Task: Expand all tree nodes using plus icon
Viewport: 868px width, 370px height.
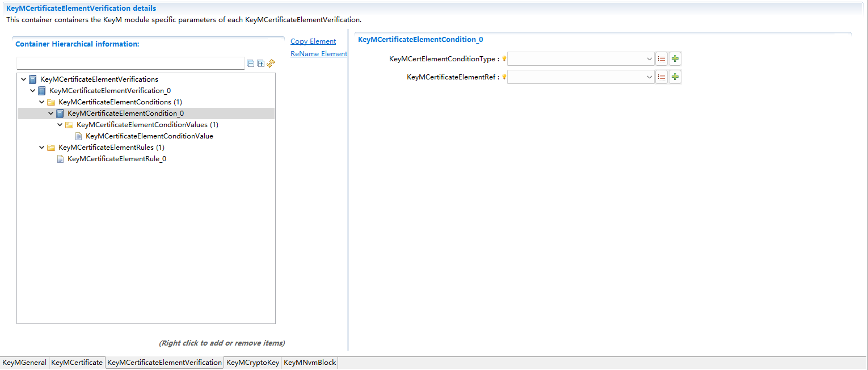Action: (261, 64)
